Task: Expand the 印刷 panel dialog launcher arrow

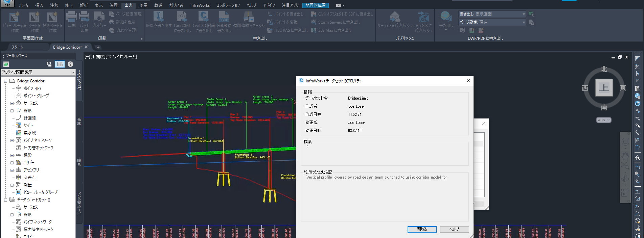Action: pos(141,39)
